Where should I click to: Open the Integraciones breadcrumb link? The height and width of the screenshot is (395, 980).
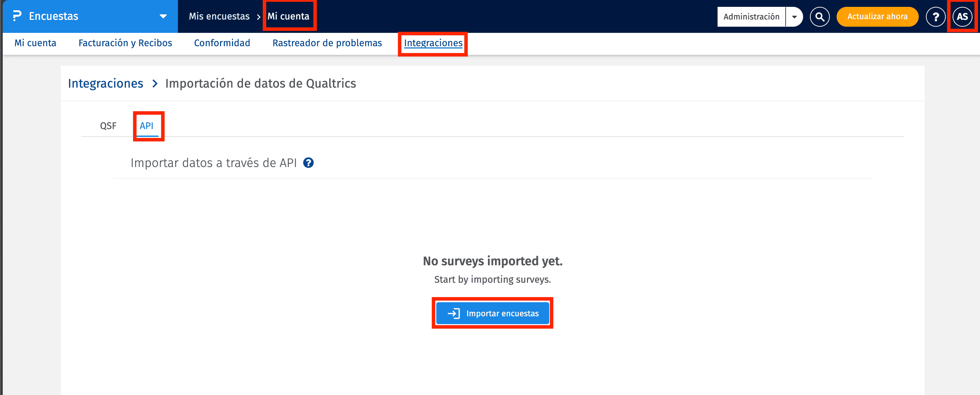(106, 83)
